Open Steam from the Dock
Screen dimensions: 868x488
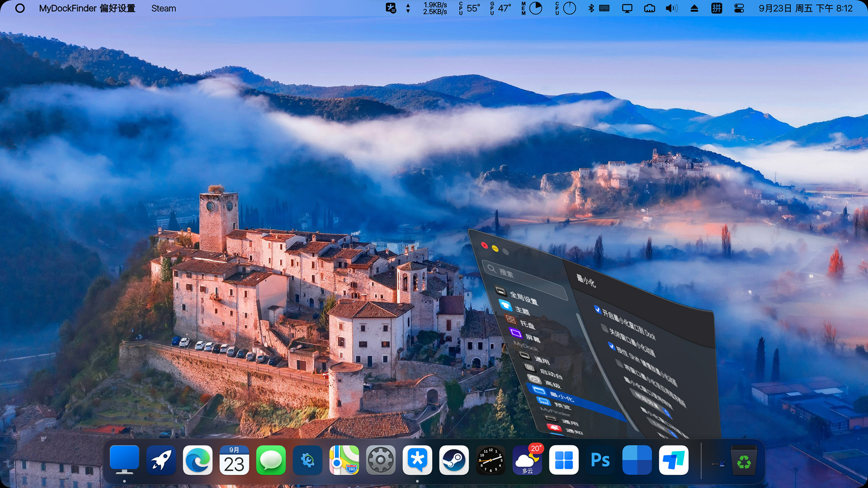tap(454, 460)
